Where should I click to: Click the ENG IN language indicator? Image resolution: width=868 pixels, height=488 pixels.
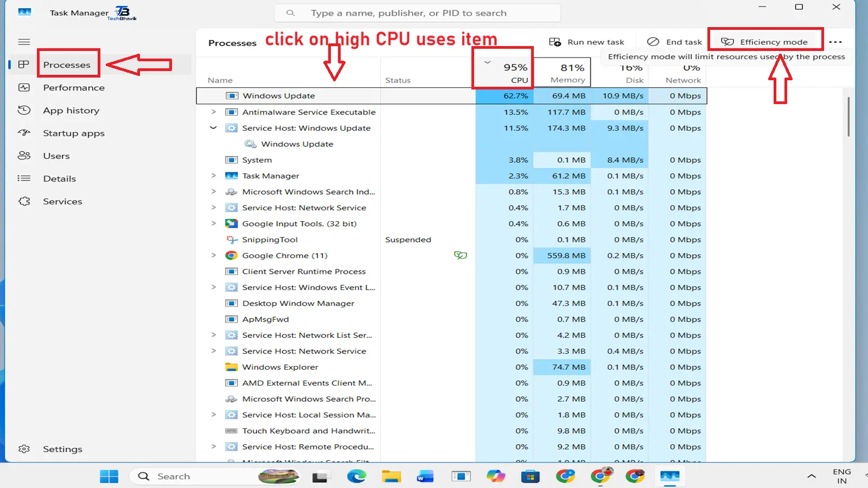(x=842, y=476)
